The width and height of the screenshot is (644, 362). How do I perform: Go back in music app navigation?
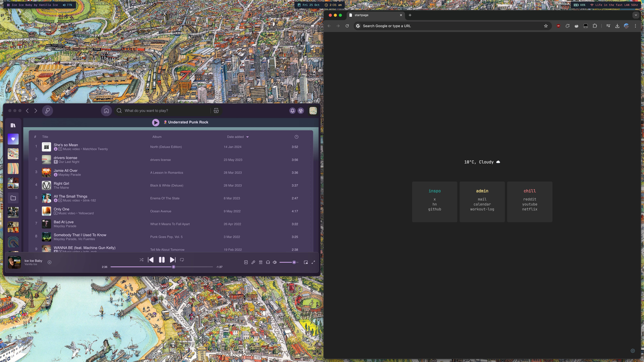[27, 111]
